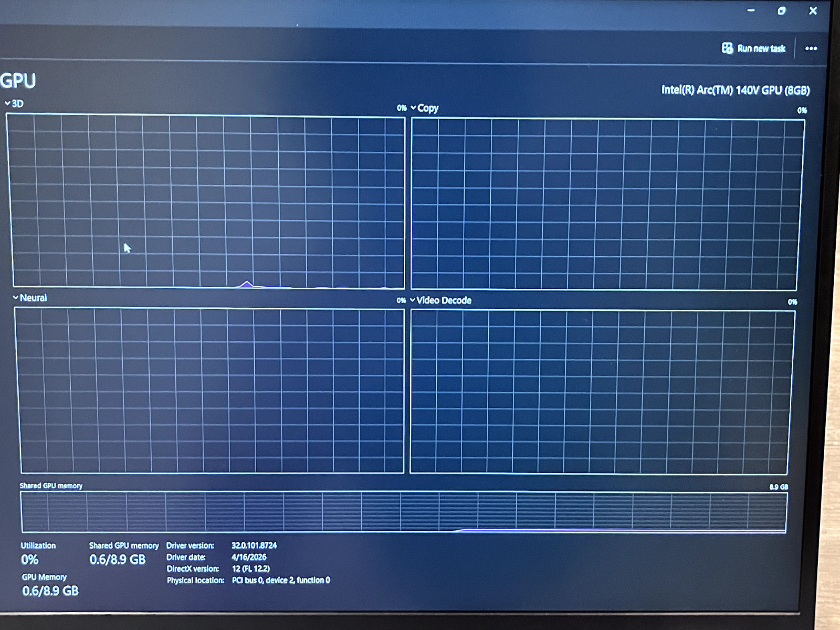Image resolution: width=840 pixels, height=630 pixels.
Task: Open the Video Decode engine dropdown
Action: [x=441, y=300]
